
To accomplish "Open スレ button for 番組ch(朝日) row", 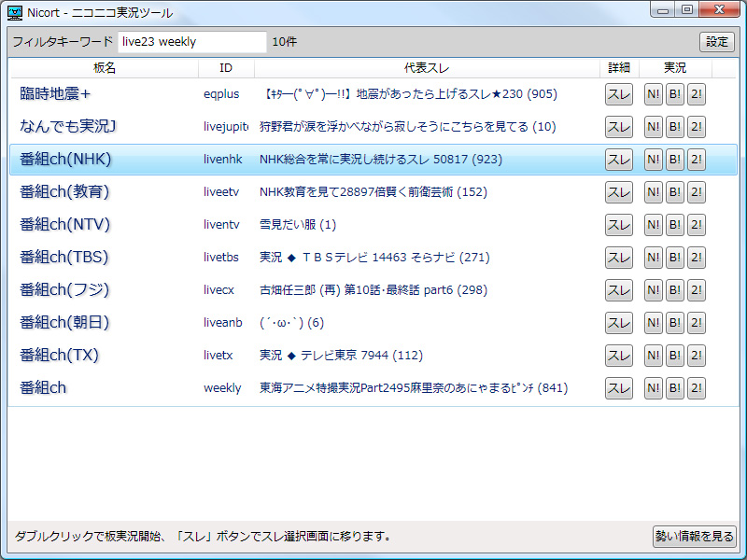I will 619,323.
